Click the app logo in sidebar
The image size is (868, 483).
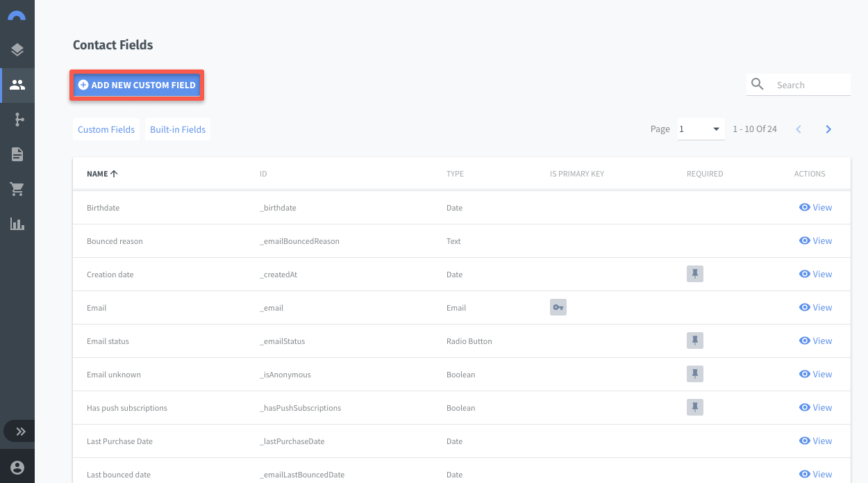click(17, 15)
